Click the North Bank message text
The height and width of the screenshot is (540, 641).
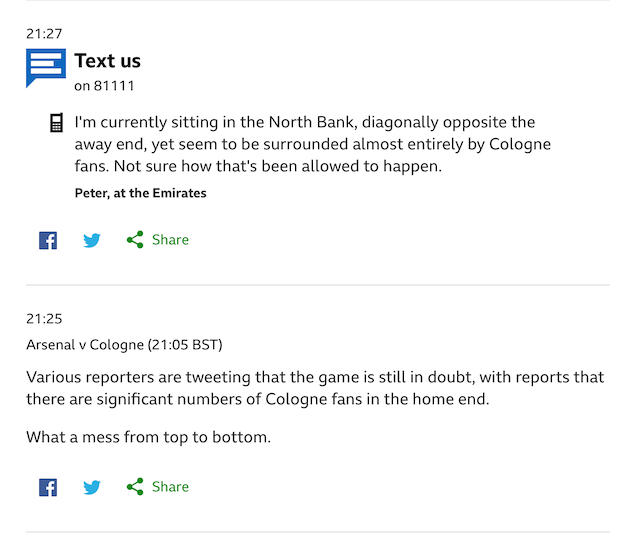[313, 144]
